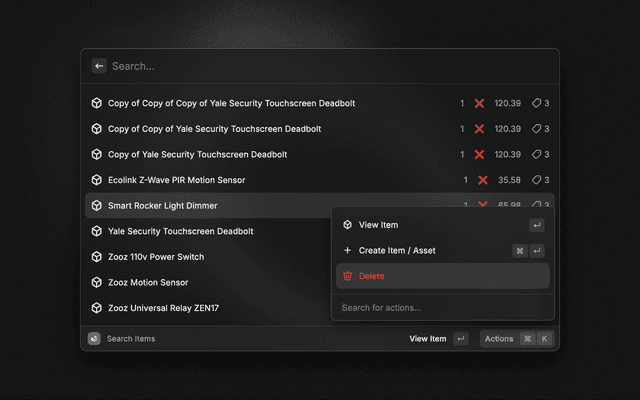Click the tag icon on Copy of Yale Deadbolt row

tap(537, 154)
